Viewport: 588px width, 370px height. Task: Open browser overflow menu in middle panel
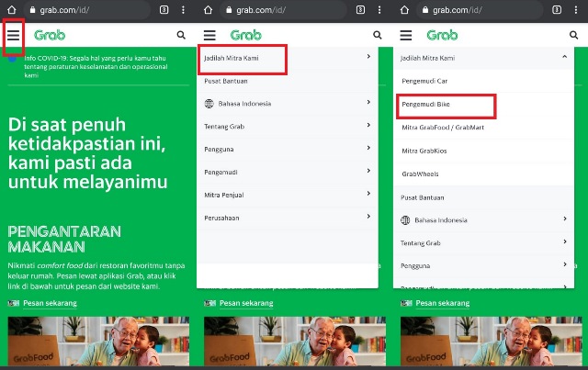tap(379, 10)
